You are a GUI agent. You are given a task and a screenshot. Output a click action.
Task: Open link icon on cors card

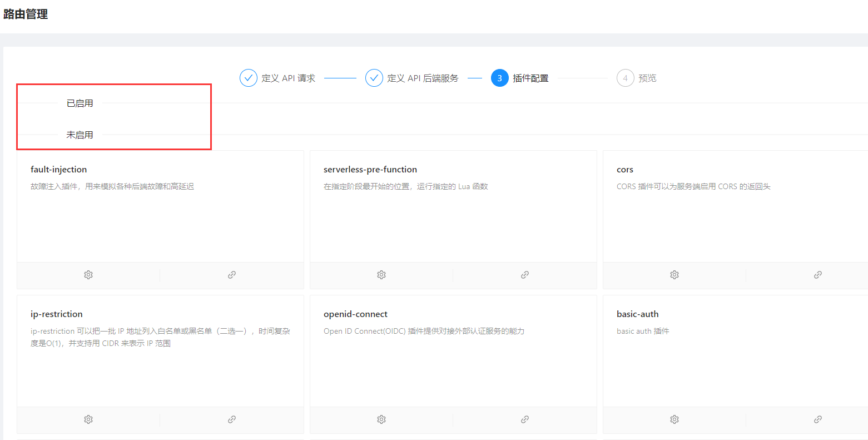(x=818, y=275)
